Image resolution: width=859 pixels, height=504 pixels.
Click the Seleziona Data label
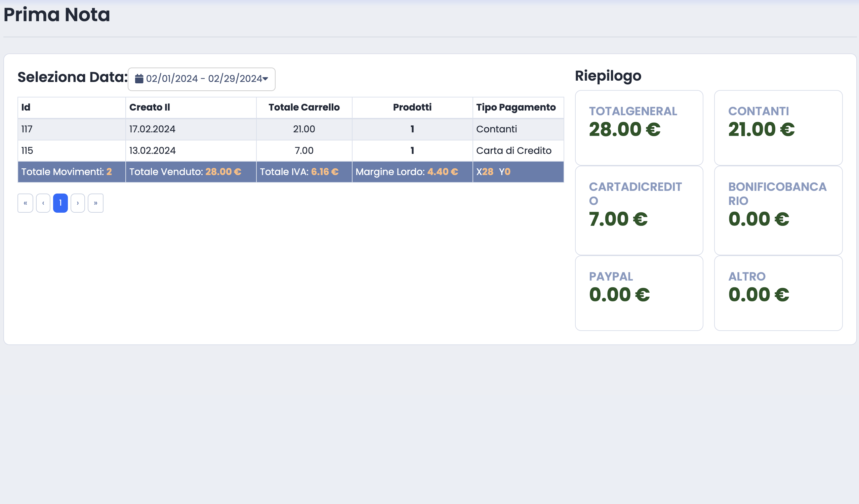(x=73, y=77)
